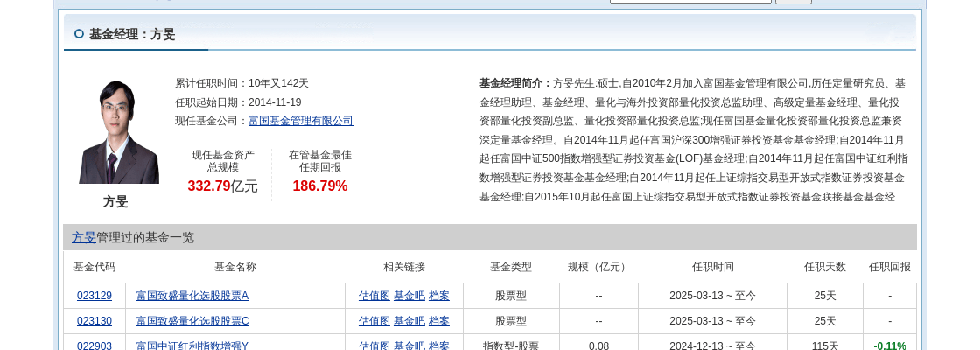The width and height of the screenshot is (980, 350).
Task: Click 方昊 link in managed funds header
Action: tap(84, 237)
